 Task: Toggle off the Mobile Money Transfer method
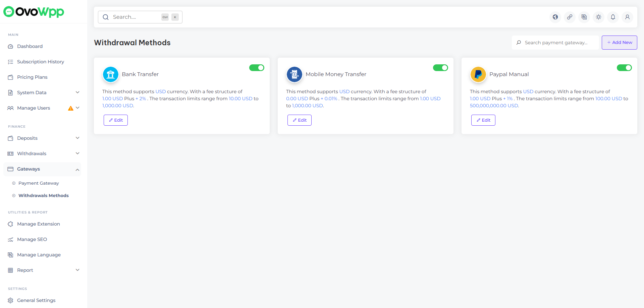pos(440,68)
